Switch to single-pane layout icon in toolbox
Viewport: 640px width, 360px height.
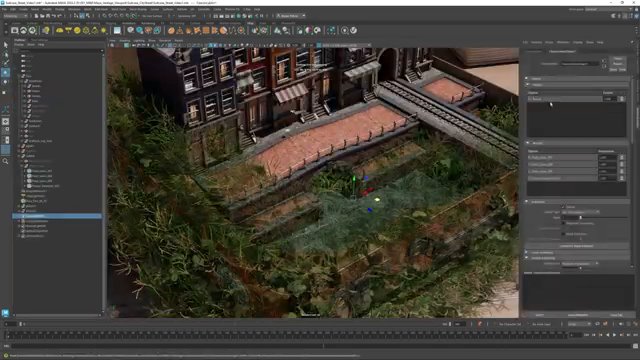5,122
